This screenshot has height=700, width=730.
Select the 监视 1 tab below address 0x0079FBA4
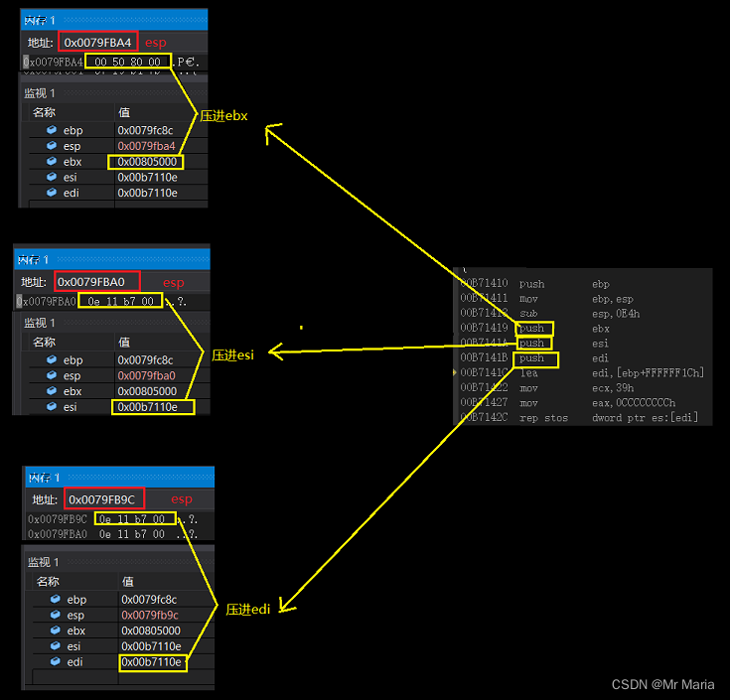(40, 93)
